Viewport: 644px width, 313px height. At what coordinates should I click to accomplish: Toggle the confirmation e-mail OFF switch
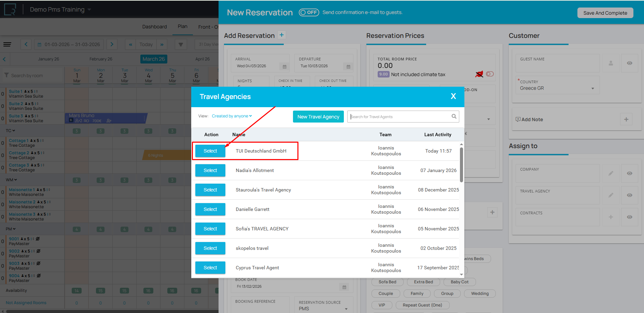click(x=309, y=13)
